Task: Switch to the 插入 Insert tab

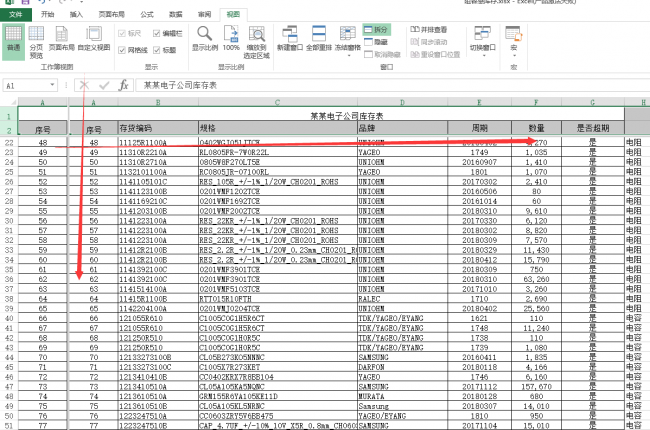Action: click(x=76, y=15)
